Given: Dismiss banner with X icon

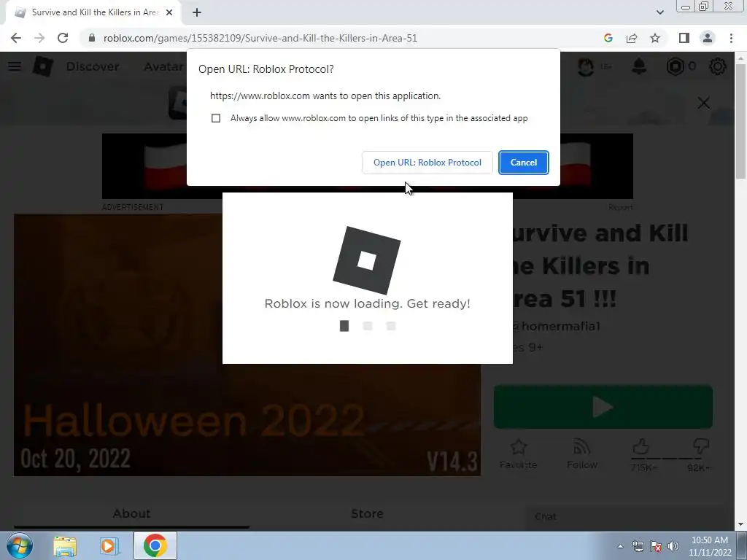Looking at the screenshot, I should coord(704,103).
